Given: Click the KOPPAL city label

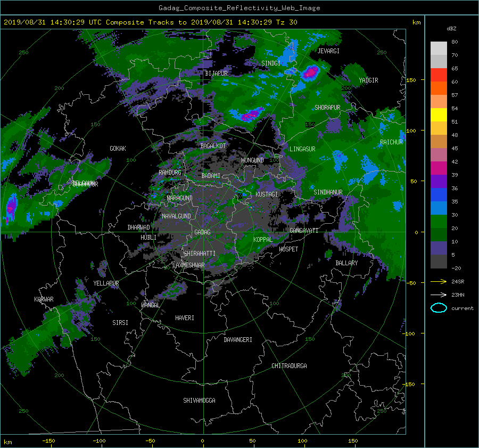Looking at the screenshot, I should 263,240.
